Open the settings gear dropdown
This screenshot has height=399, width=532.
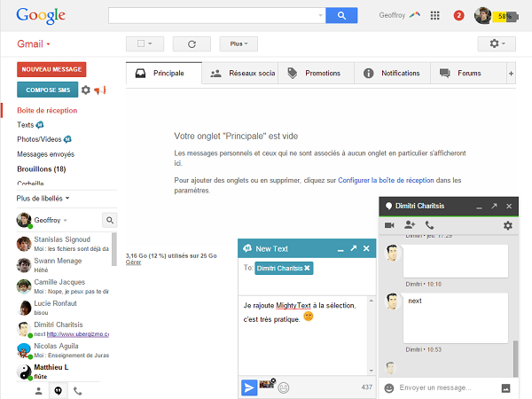pos(497,43)
